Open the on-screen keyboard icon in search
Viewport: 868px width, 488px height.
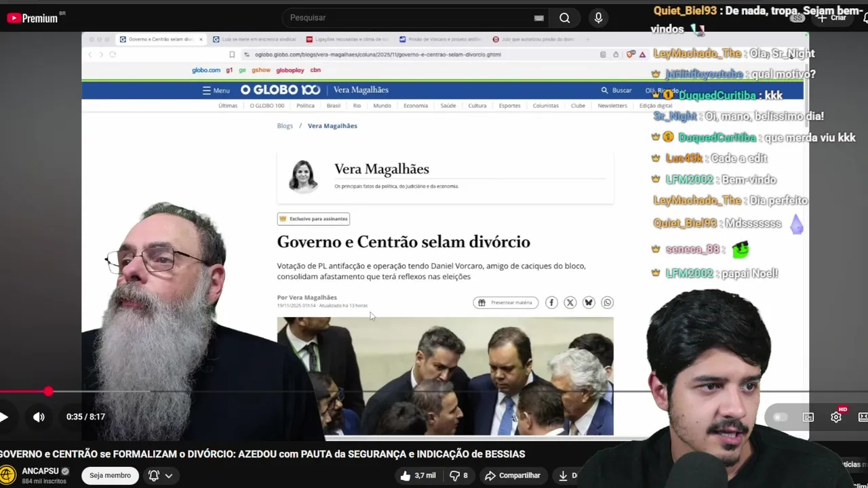coord(539,18)
